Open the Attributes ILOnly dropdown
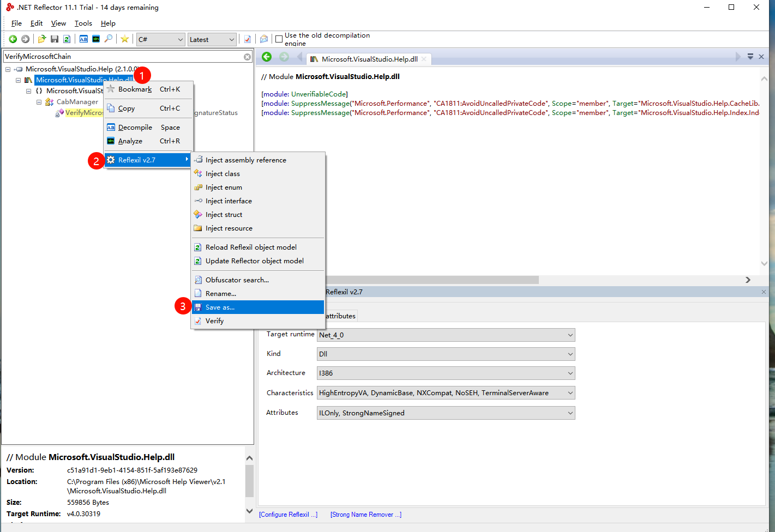The width and height of the screenshot is (775, 532). click(x=446, y=413)
